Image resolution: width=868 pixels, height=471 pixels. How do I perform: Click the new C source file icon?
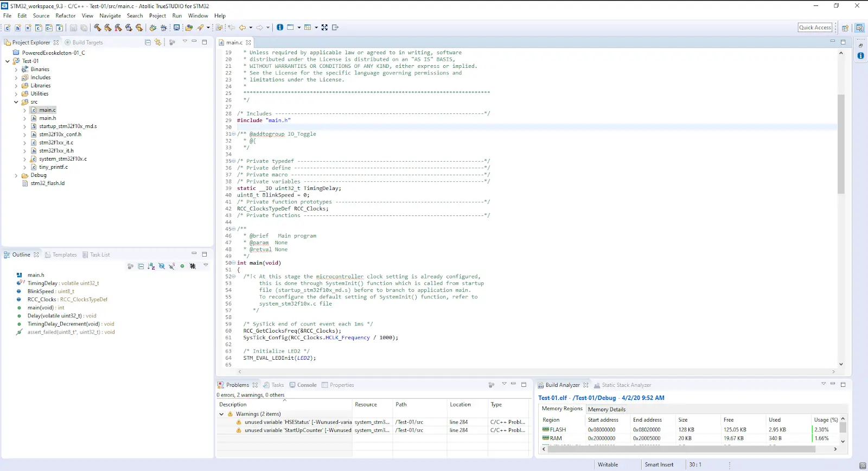(x=8, y=28)
